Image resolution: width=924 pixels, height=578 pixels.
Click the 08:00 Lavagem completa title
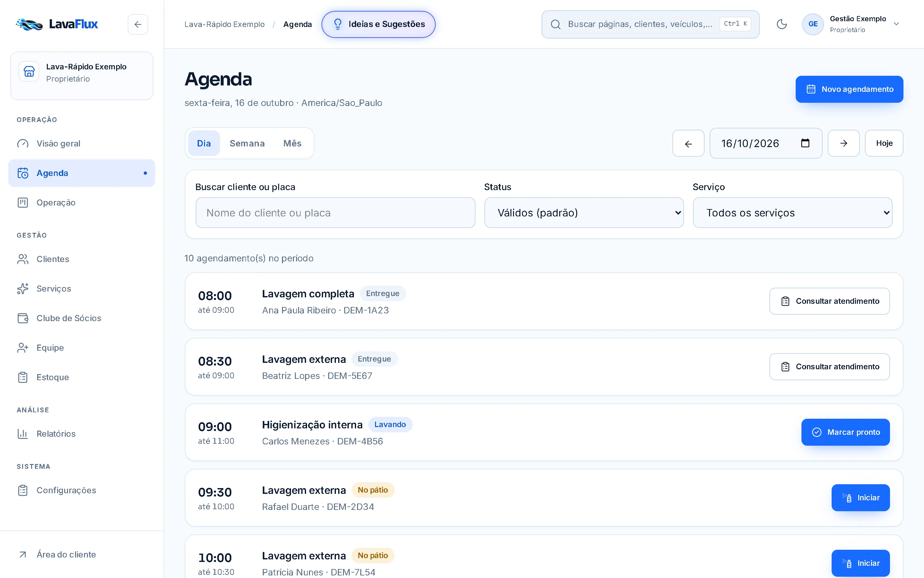pos(308,293)
